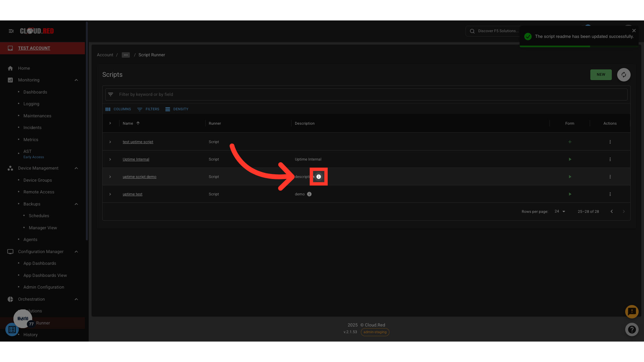Collapse the Monitoring sidebar section
The width and height of the screenshot is (644, 362).
(76, 80)
